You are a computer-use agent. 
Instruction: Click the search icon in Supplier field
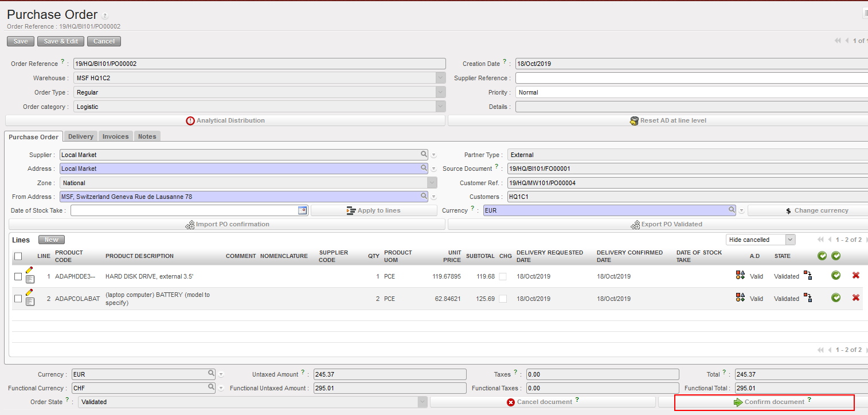point(424,154)
